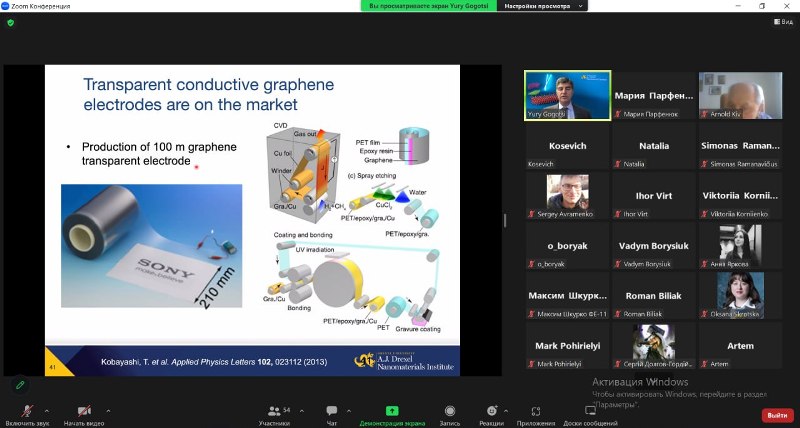Start video with the camera icon
This screenshot has width=800, height=428.
point(84,411)
